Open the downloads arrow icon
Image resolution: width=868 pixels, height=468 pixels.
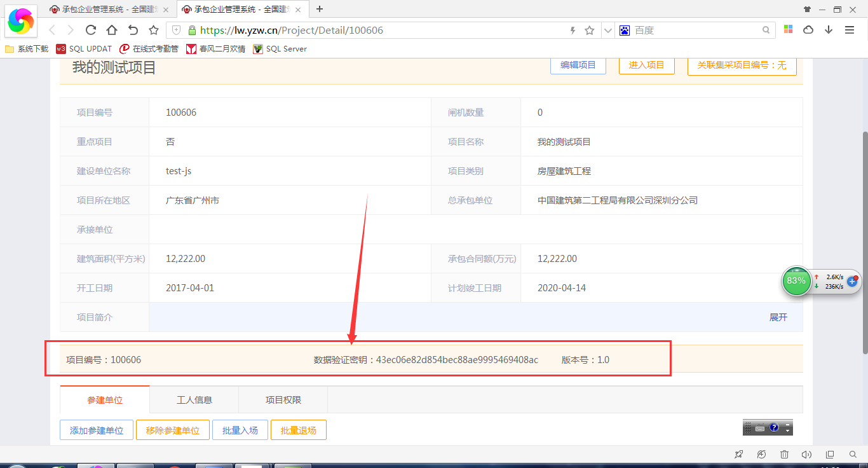pos(829,30)
